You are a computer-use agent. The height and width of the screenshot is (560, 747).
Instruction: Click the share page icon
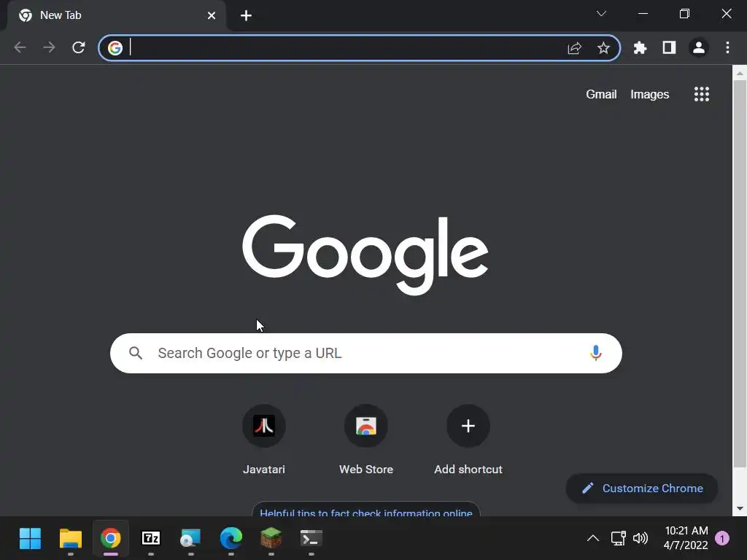[575, 48]
